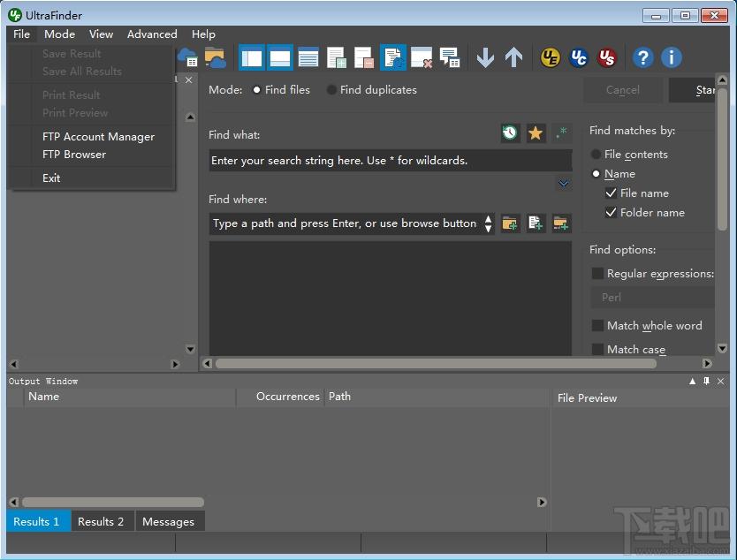Choose File contents match option
The image size is (737, 560).
tap(596, 154)
